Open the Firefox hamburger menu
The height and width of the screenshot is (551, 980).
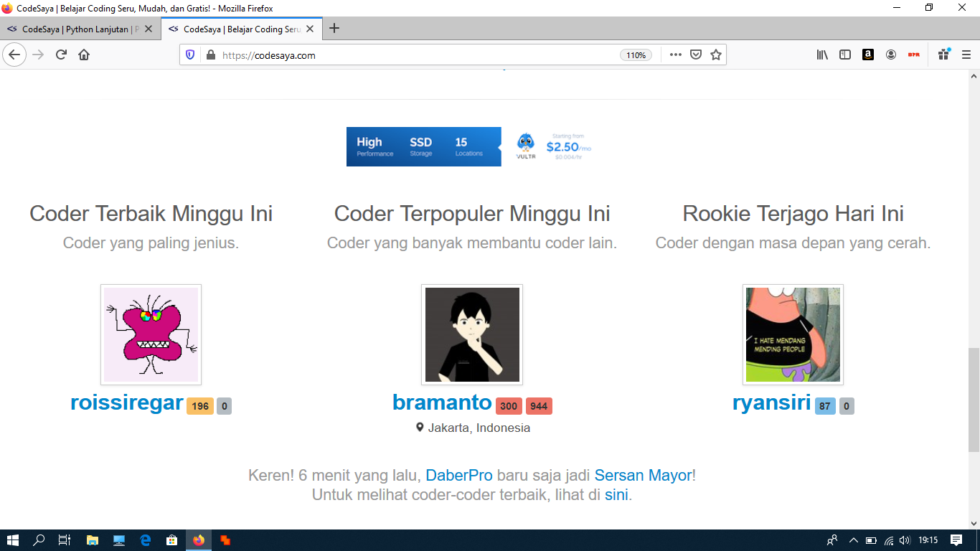point(966,55)
